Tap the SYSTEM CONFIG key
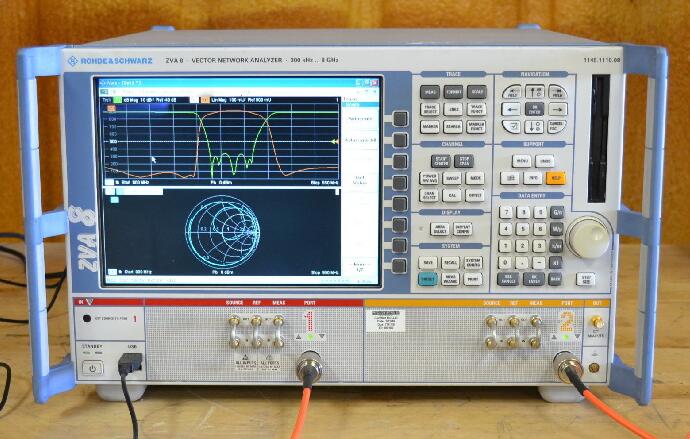The height and width of the screenshot is (439, 690). tap(473, 263)
